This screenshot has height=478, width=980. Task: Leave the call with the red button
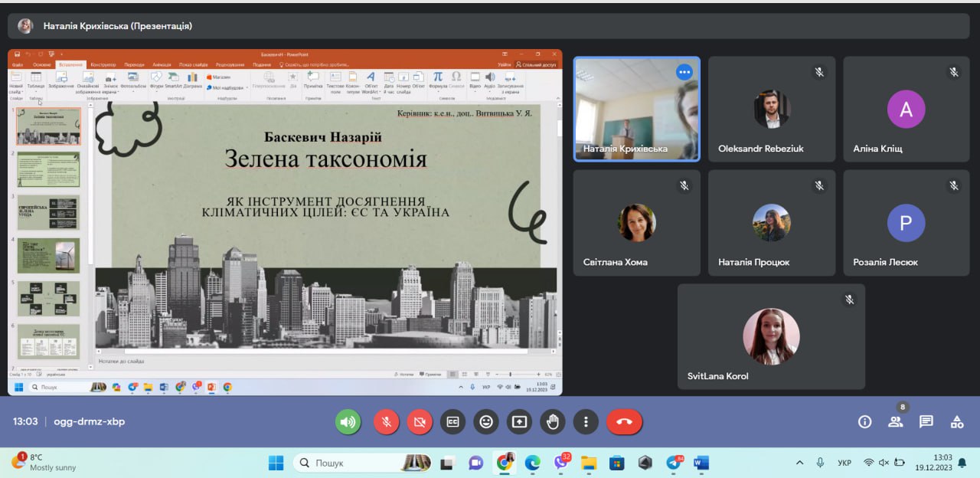coord(624,421)
